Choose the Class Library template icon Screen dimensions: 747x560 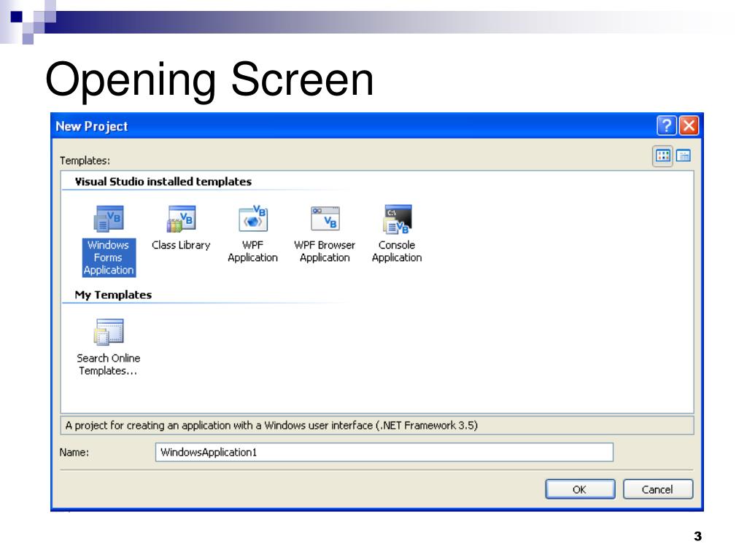tap(181, 219)
